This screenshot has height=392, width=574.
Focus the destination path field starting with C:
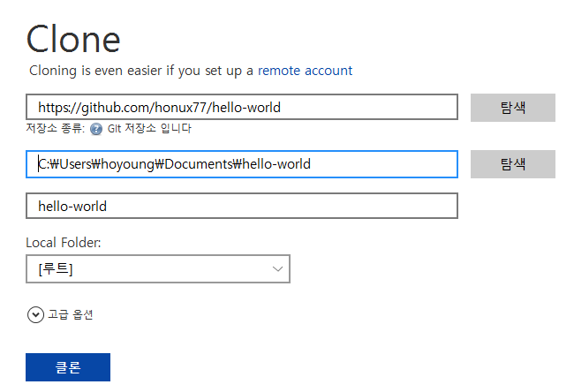(242, 164)
